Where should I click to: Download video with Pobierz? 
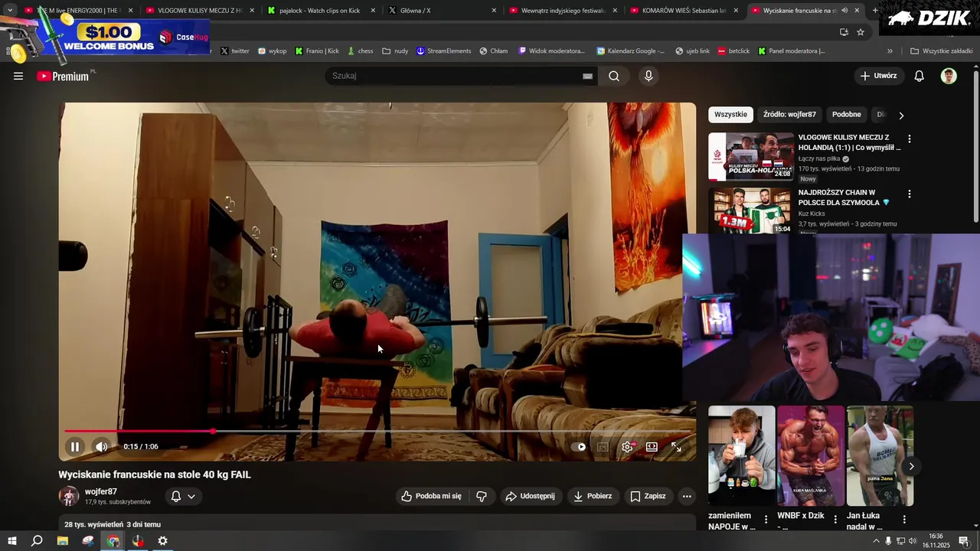point(593,496)
